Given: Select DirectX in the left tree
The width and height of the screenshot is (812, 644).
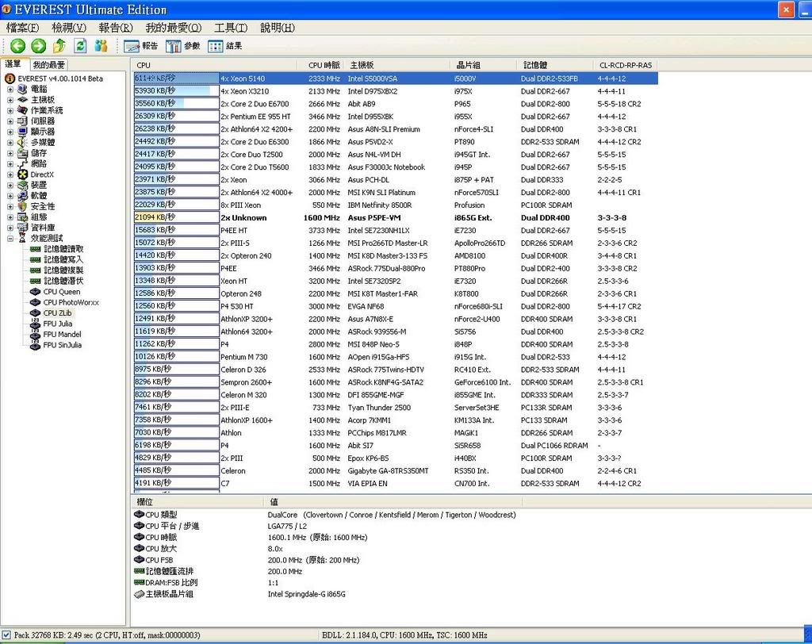Looking at the screenshot, I should click(42, 174).
